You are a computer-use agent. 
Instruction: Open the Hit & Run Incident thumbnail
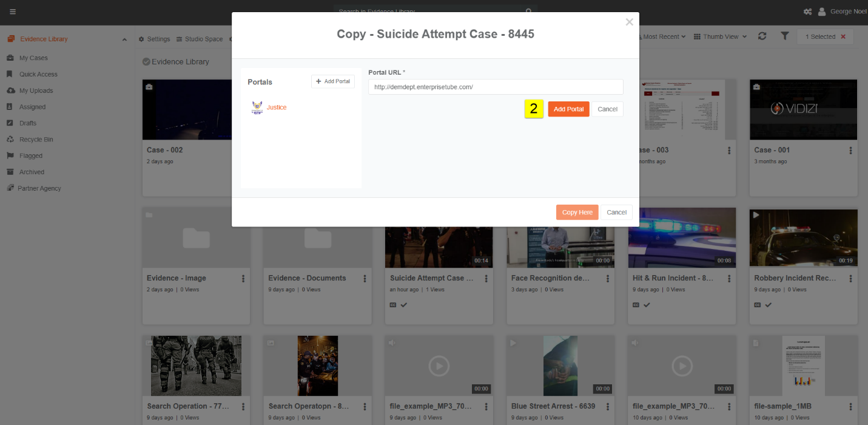pos(682,238)
